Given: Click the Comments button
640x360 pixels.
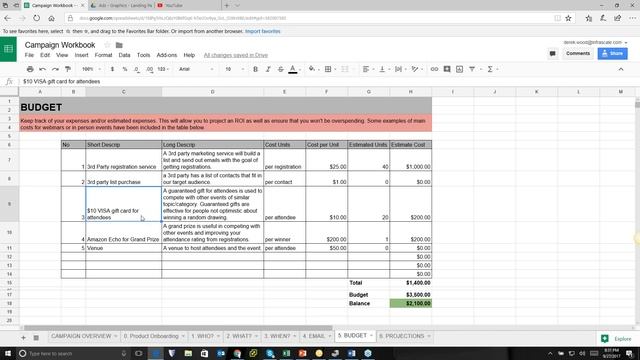Looking at the screenshot, I should coord(578,53).
